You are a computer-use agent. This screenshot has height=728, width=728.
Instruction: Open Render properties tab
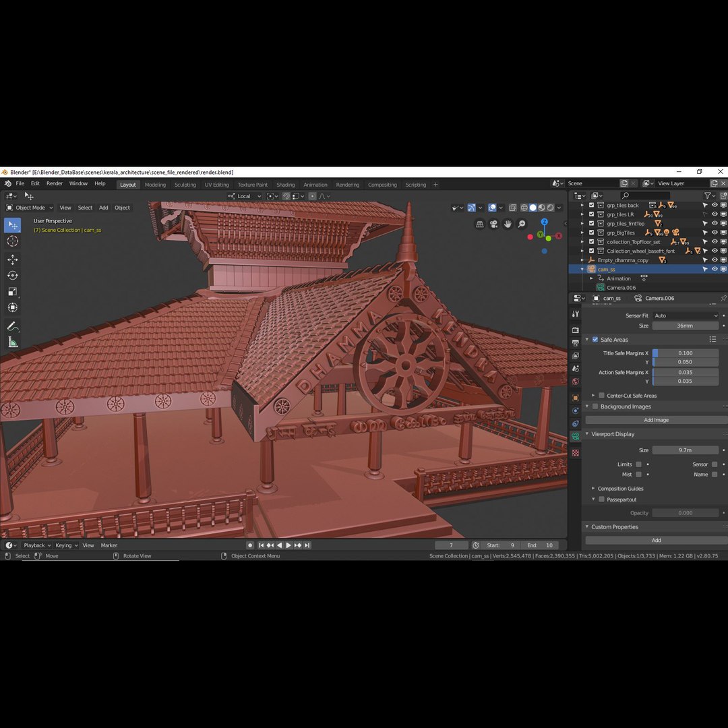[x=575, y=330]
